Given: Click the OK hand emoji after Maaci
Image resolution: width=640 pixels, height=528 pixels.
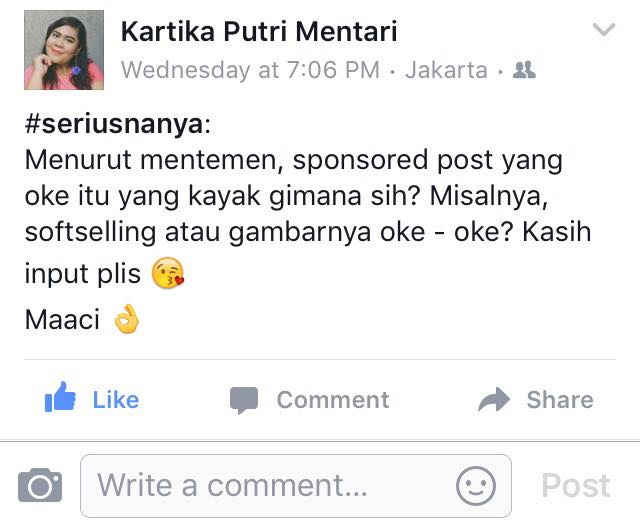Looking at the screenshot, I should coord(127,319).
